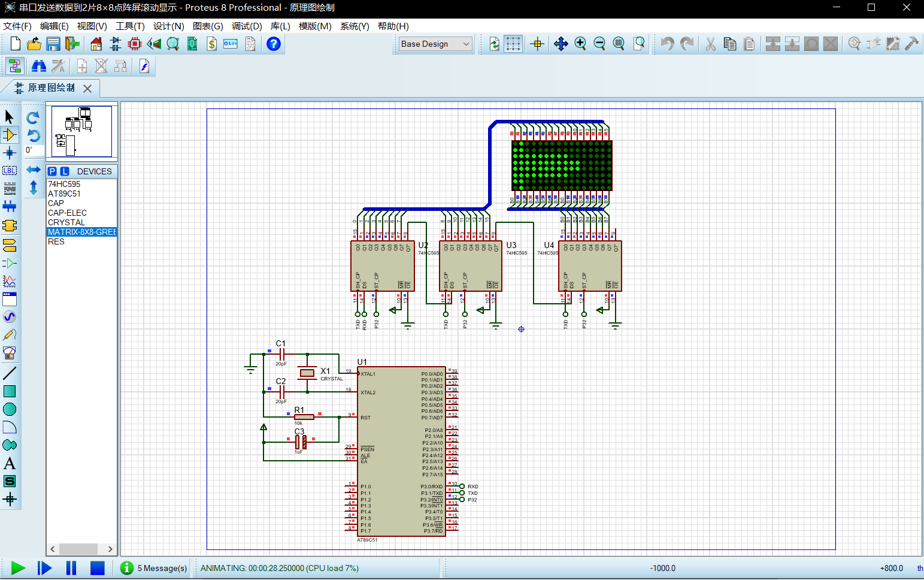Stop the simulation
Image resolution: width=924 pixels, height=580 pixels.
[x=98, y=568]
